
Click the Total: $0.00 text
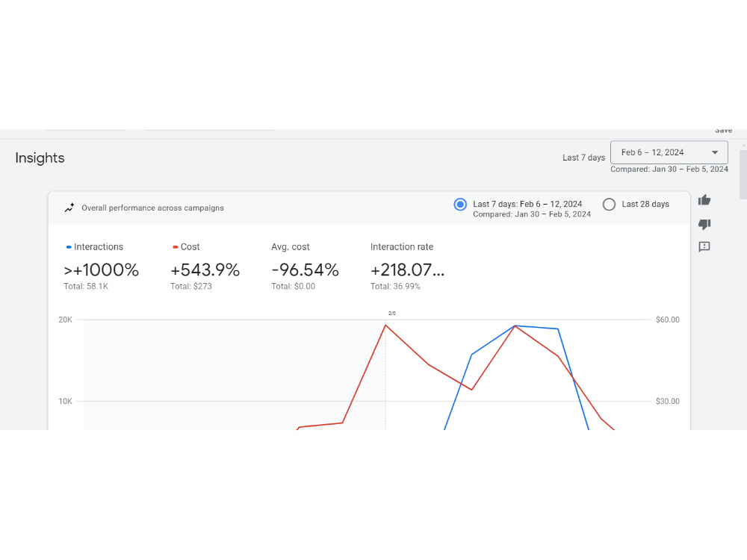(293, 287)
